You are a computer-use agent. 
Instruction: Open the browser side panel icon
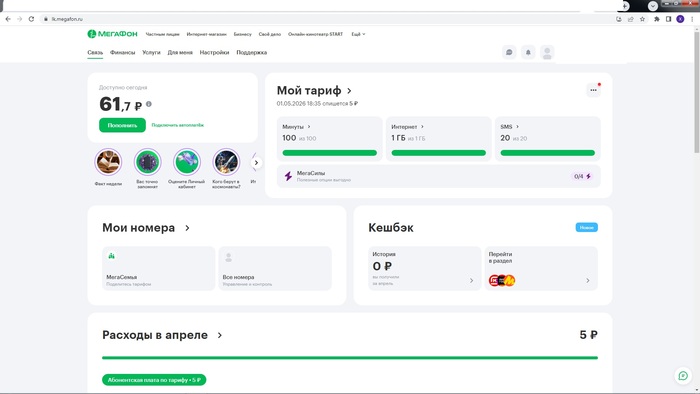[668, 19]
